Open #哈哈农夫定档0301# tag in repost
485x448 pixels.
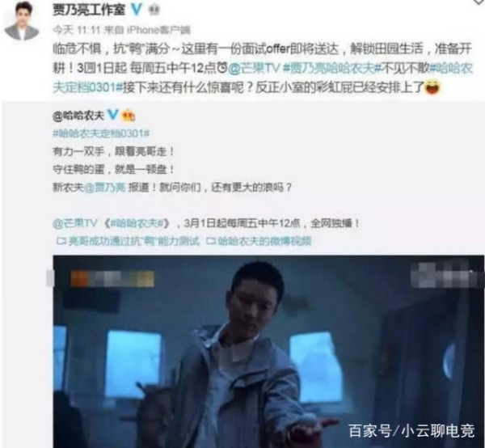point(102,133)
